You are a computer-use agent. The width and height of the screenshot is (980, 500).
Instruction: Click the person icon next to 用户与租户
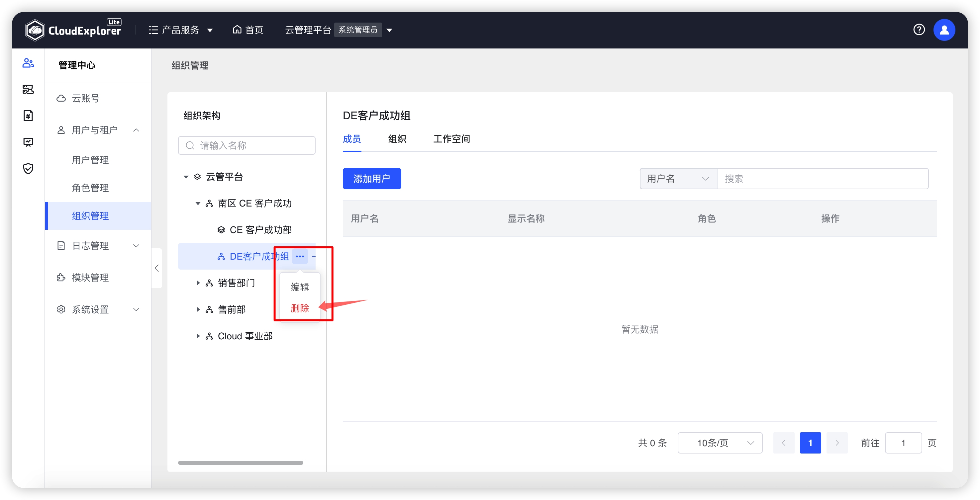61,130
